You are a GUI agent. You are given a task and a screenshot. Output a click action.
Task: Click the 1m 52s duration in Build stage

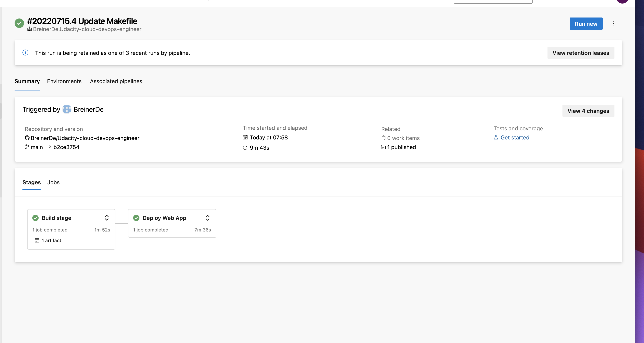coord(102,230)
